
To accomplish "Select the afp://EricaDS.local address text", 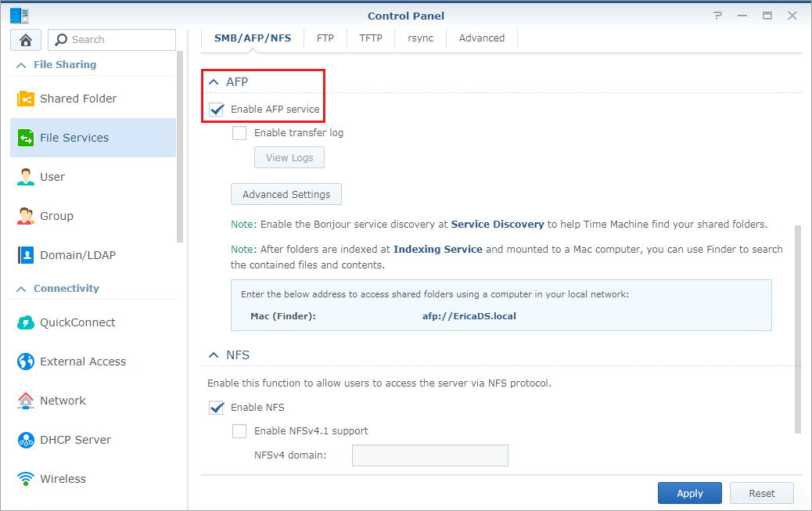I will pyautogui.click(x=469, y=316).
